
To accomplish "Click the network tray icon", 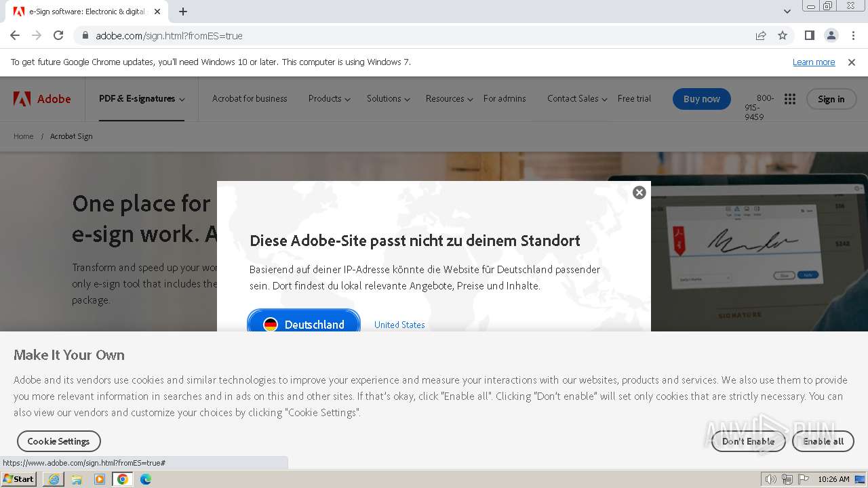I will (787, 479).
